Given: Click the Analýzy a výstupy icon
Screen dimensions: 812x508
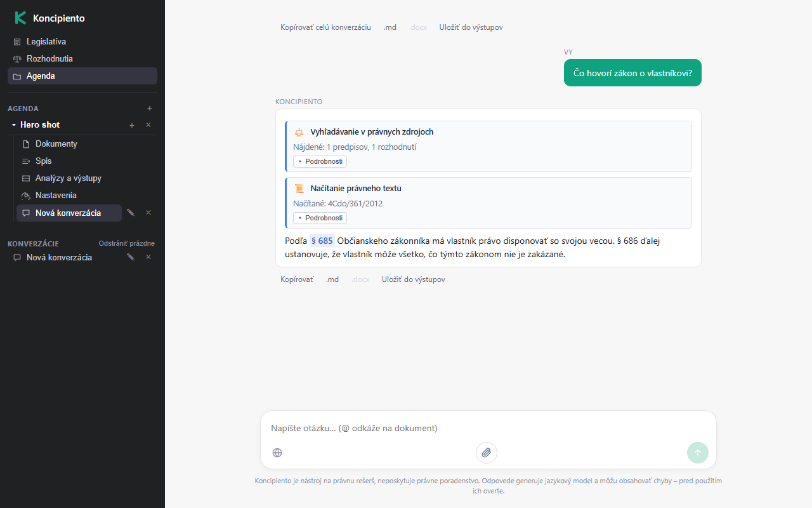Looking at the screenshot, I should pyautogui.click(x=26, y=178).
